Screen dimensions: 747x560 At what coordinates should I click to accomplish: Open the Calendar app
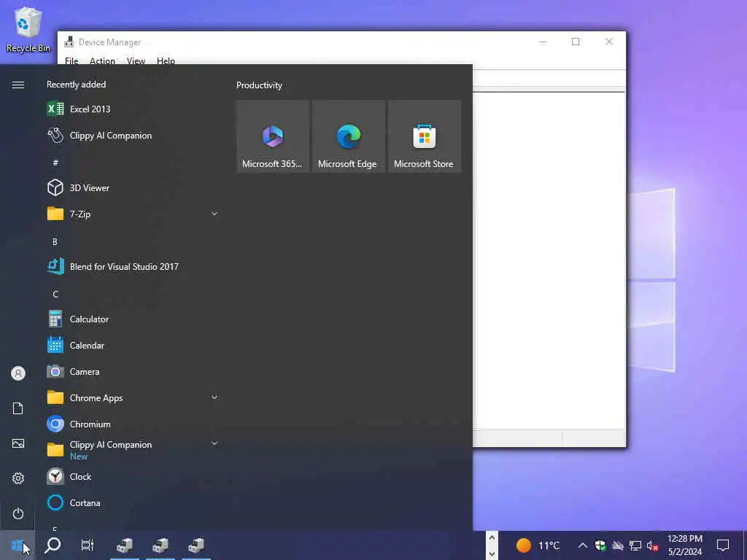pos(133,345)
